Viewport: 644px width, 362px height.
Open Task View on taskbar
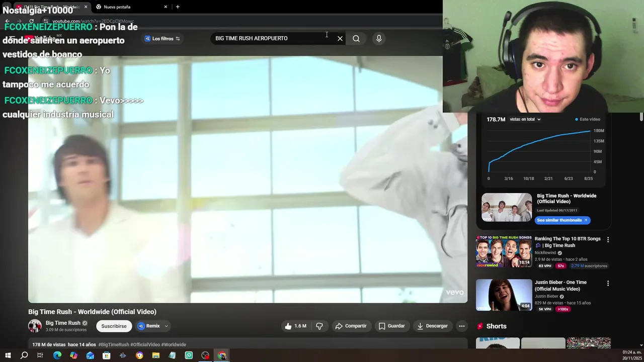pos(40,355)
